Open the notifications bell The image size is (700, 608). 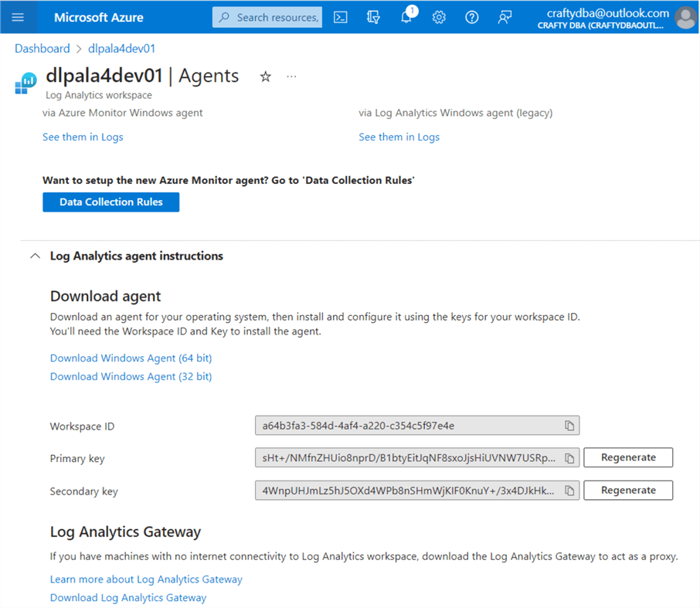click(406, 18)
